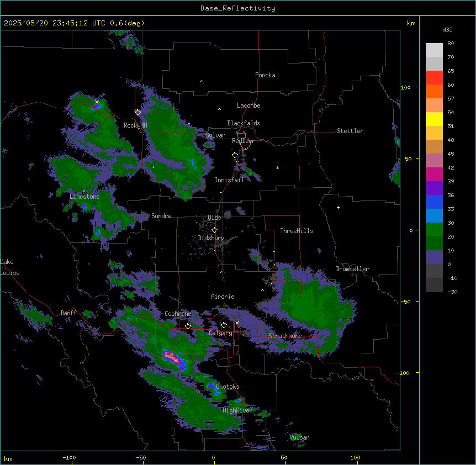The height and width of the screenshot is (465, 476).
Task: Pick the purple-gray swatch between 10 and 0
Action: point(434,257)
